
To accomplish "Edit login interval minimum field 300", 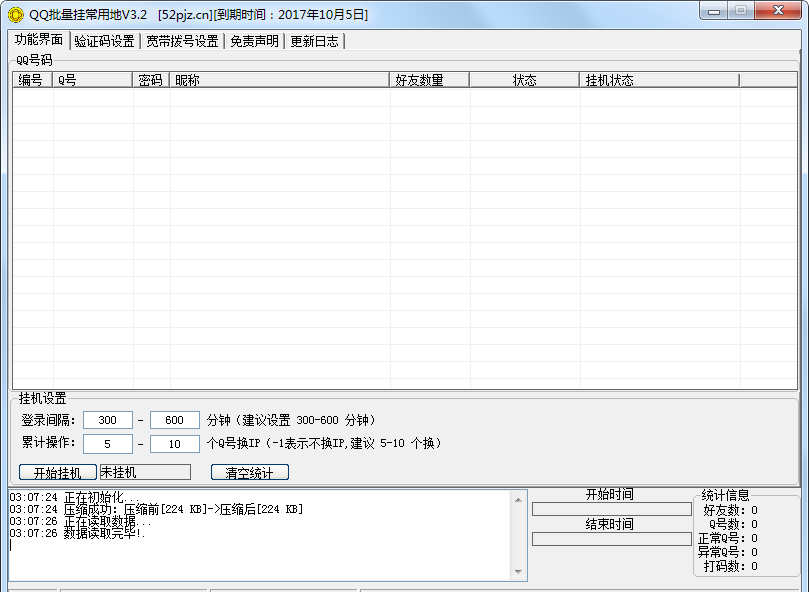I will 108,420.
